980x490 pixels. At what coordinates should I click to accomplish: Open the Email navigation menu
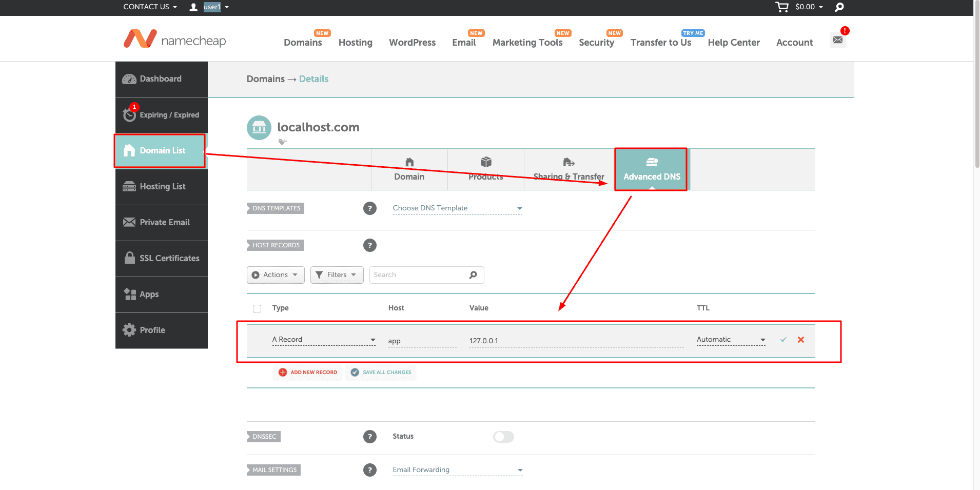point(464,43)
